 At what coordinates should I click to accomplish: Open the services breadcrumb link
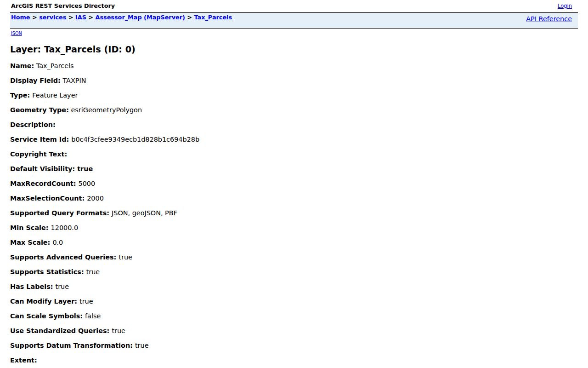click(x=53, y=17)
